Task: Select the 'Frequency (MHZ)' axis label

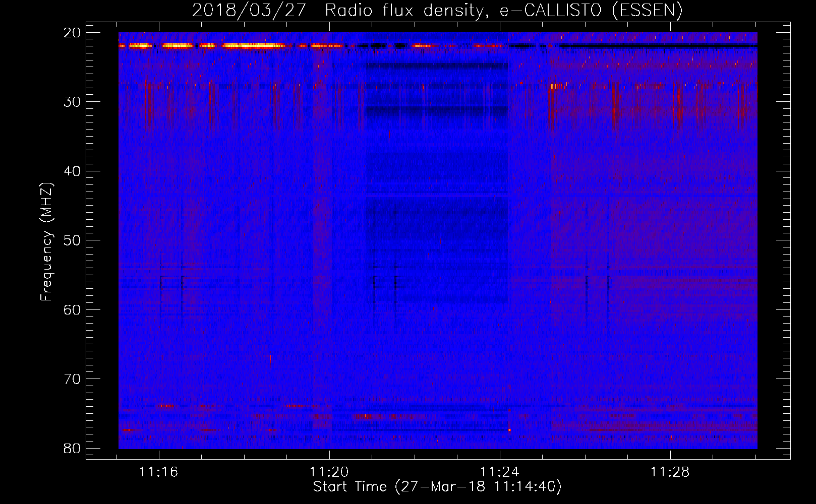Action: (46, 242)
